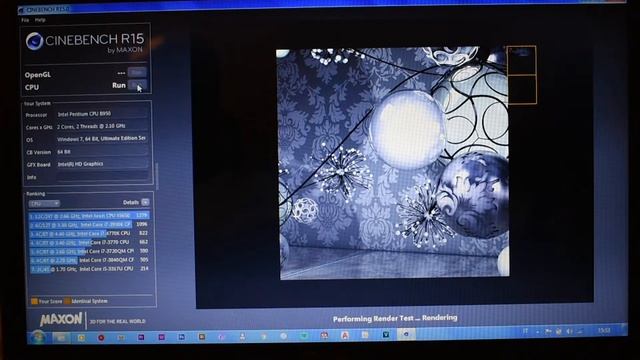This screenshot has width=640, height=360.
Task: Click the taskbar clock
Action: click(x=604, y=330)
